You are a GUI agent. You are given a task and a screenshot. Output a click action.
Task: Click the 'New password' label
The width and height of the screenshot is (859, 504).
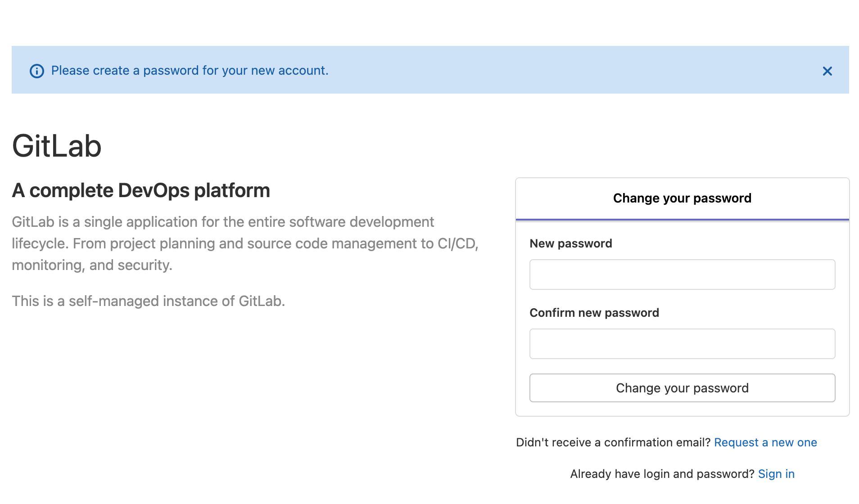pos(571,243)
